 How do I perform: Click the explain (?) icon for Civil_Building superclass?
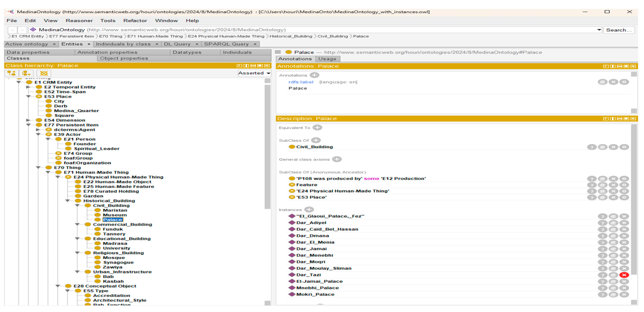pos(592,147)
